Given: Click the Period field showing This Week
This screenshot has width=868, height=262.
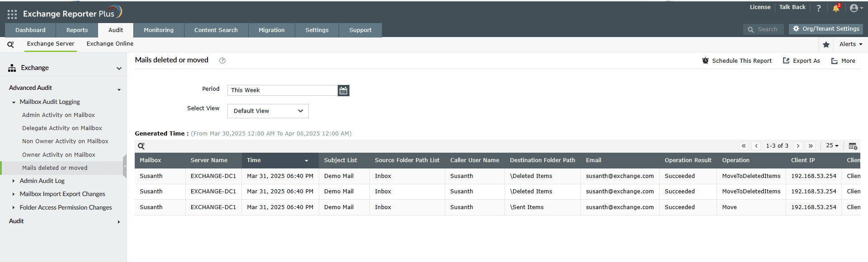Looking at the screenshot, I should (x=283, y=90).
